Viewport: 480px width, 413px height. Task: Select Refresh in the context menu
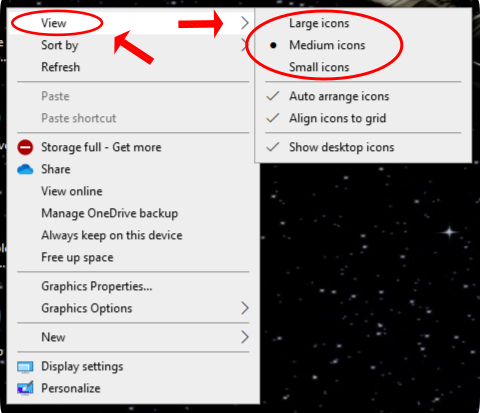pos(61,67)
